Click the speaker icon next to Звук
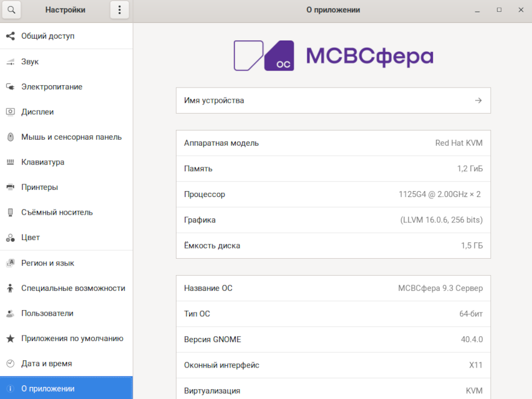The image size is (532, 399). coord(10,62)
